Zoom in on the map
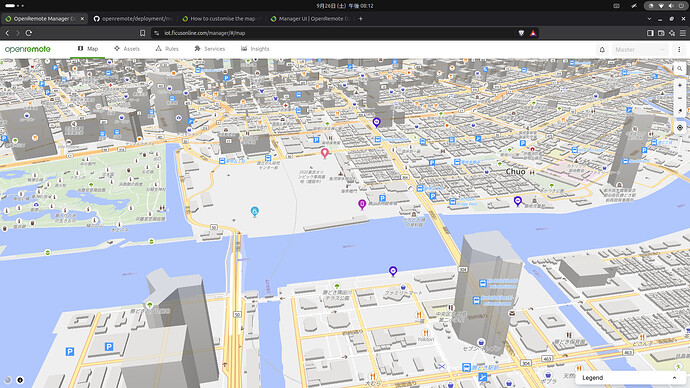The height and width of the screenshot is (388, 690). click(x=680, y=85)
